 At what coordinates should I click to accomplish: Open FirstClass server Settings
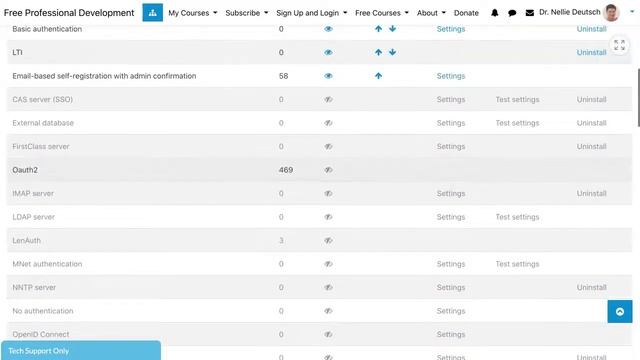tap(451, 147)
